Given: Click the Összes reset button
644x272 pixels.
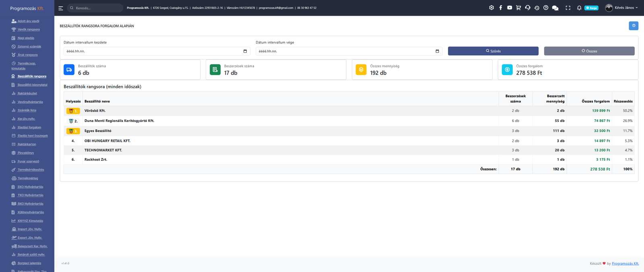Looking at the screenshot, I should click(589, 51).
